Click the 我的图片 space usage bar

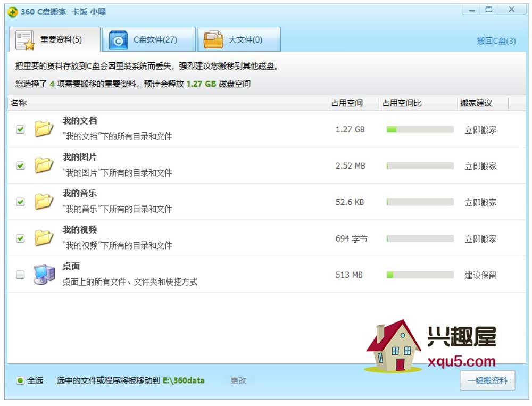(x=420, y=165)
